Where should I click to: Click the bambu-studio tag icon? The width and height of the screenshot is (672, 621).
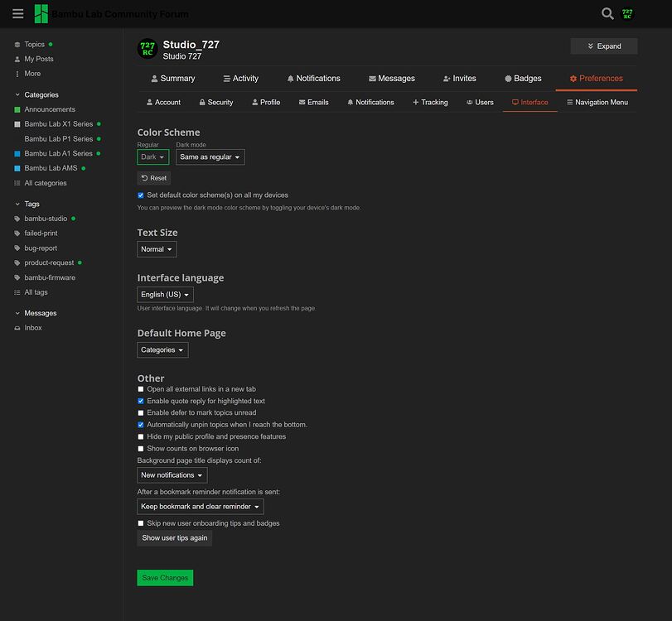coord(17,219)
